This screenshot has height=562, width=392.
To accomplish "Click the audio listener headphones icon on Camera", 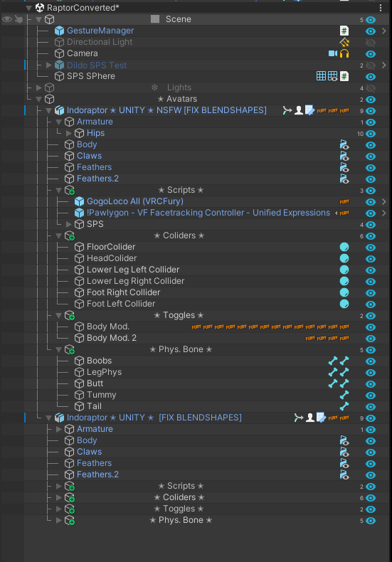I will coord(344,53).
